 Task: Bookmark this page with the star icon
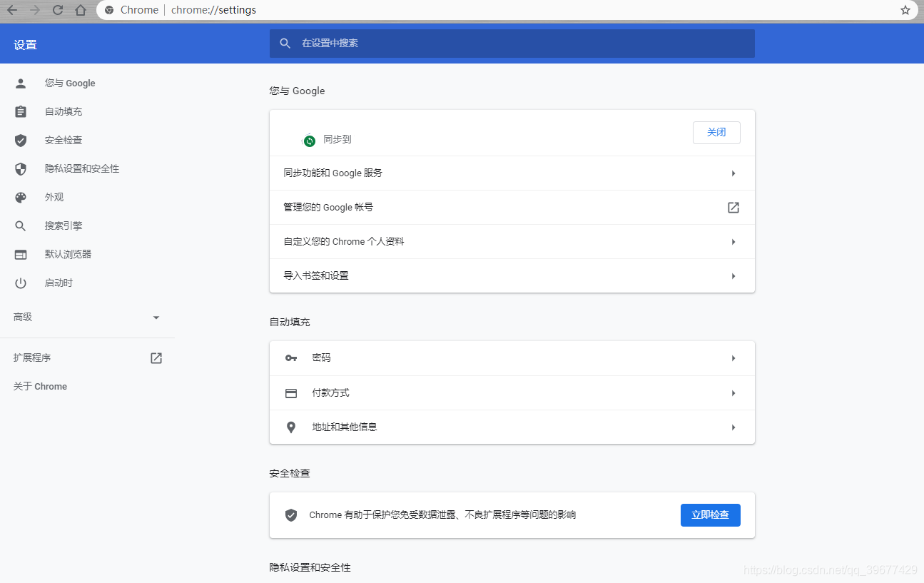[905, 10]
